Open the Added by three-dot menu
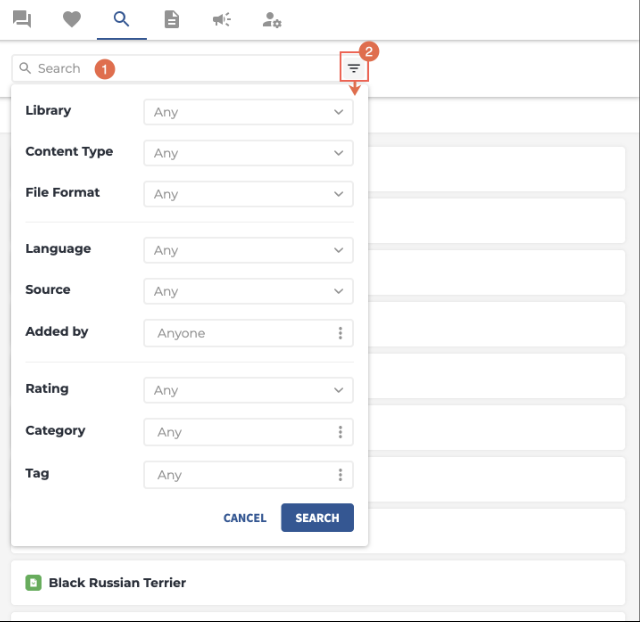This screenshot has height=622, width=640. 340,333
